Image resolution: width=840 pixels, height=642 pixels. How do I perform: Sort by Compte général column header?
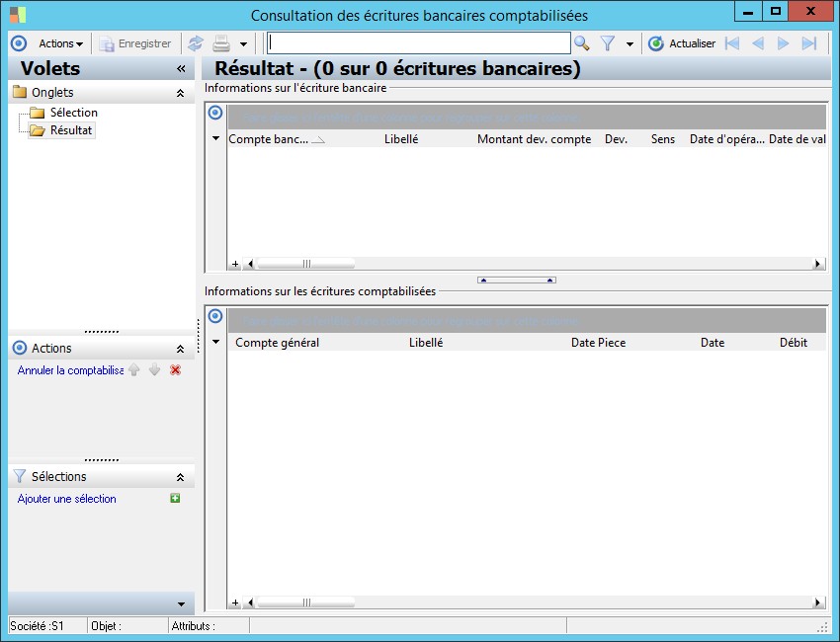coord(277,343)
